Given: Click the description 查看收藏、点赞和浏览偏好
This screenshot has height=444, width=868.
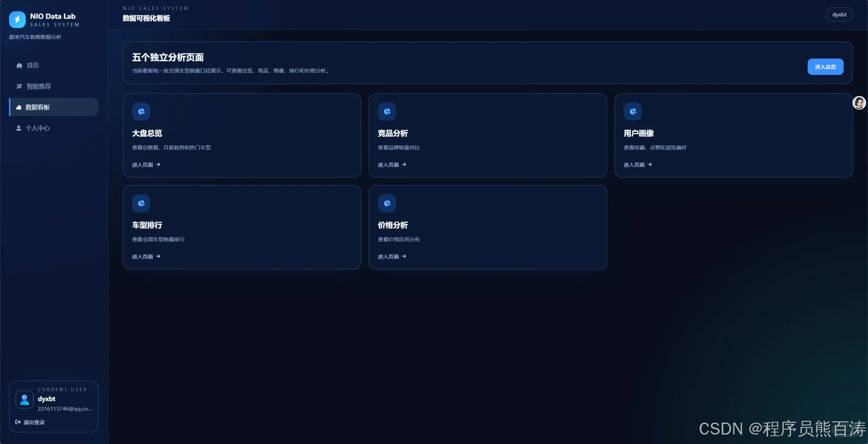Looking at the screenshot, I should point(655,148).
